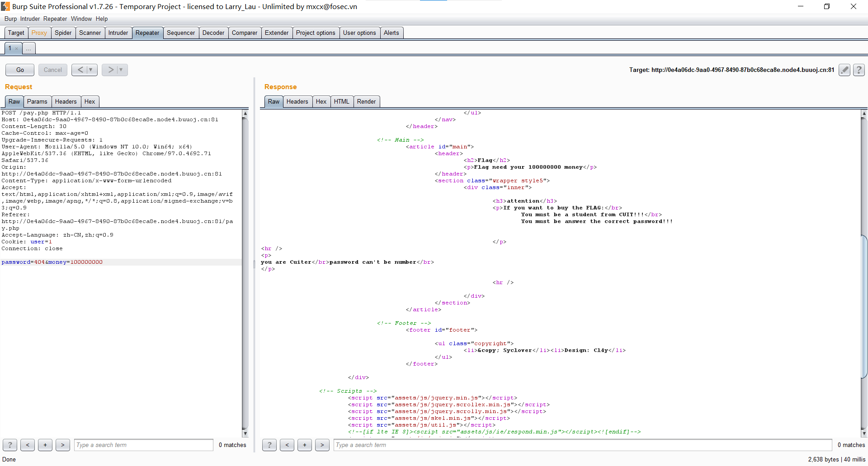Open the Burp menu in menu bar
Image resolution: width=868 pixels, height=466 pixels.
click(10, 19)
